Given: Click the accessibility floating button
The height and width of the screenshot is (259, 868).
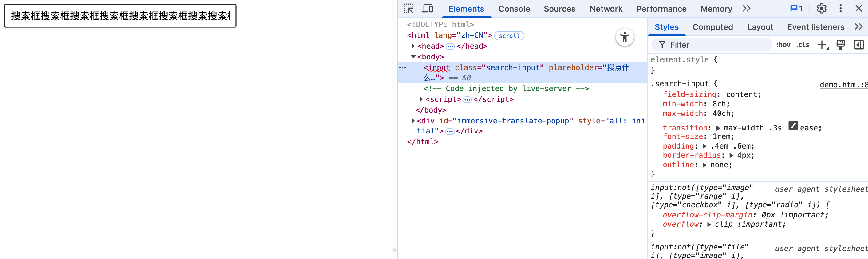Looking at the screenshot, I should pos(625,37).
